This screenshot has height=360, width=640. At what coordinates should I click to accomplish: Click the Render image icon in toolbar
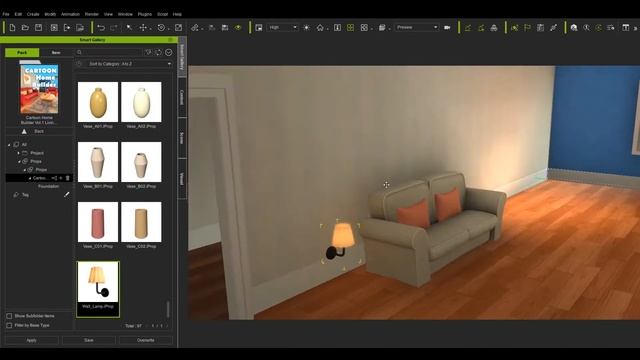[x=80, y=27]
